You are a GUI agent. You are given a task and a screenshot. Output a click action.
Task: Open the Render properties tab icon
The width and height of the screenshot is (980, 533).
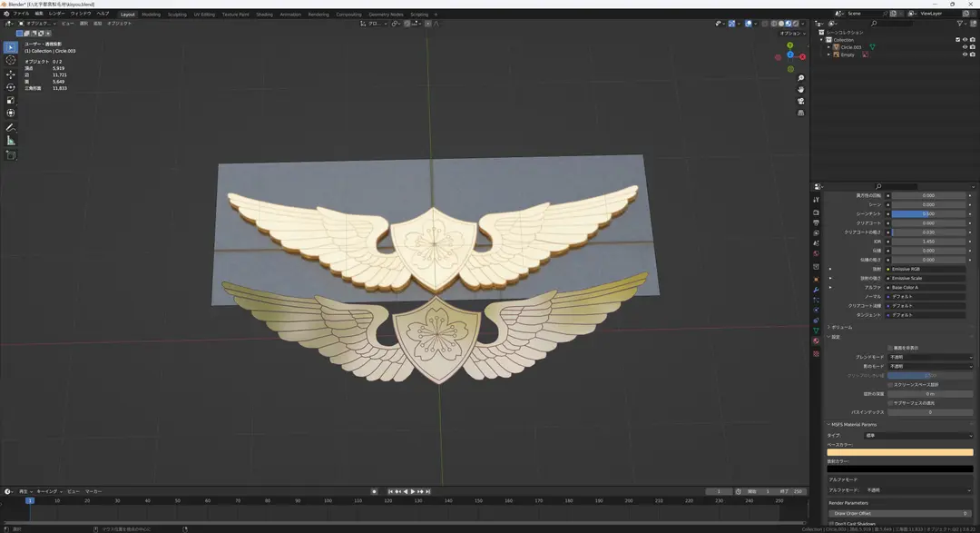click(x=816, y=212)
